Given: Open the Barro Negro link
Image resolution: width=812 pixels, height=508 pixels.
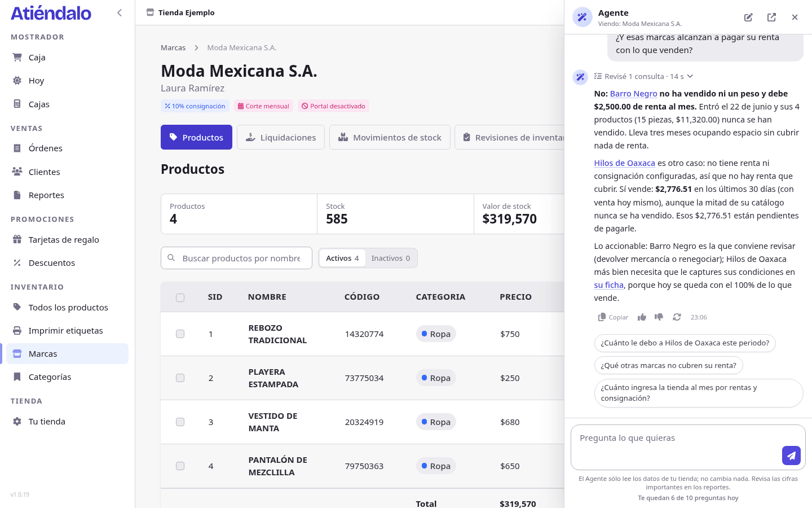Looking at the screenshot, I should [x=634, y=94].
